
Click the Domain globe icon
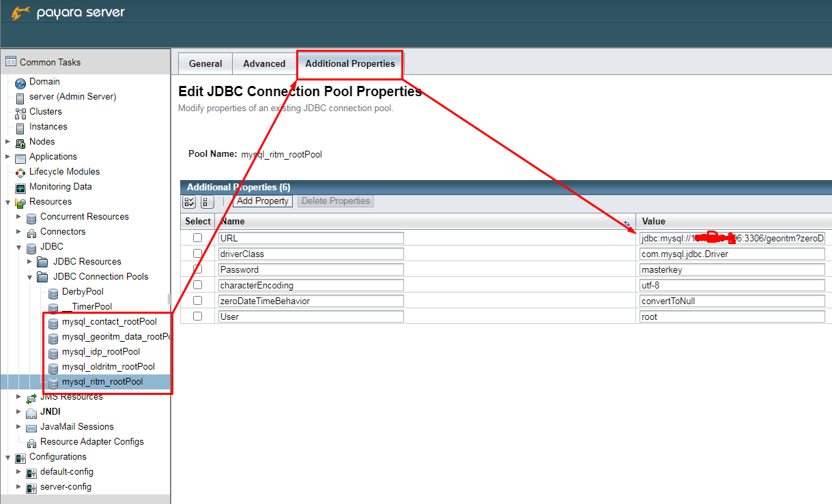(x=20, y=82)
